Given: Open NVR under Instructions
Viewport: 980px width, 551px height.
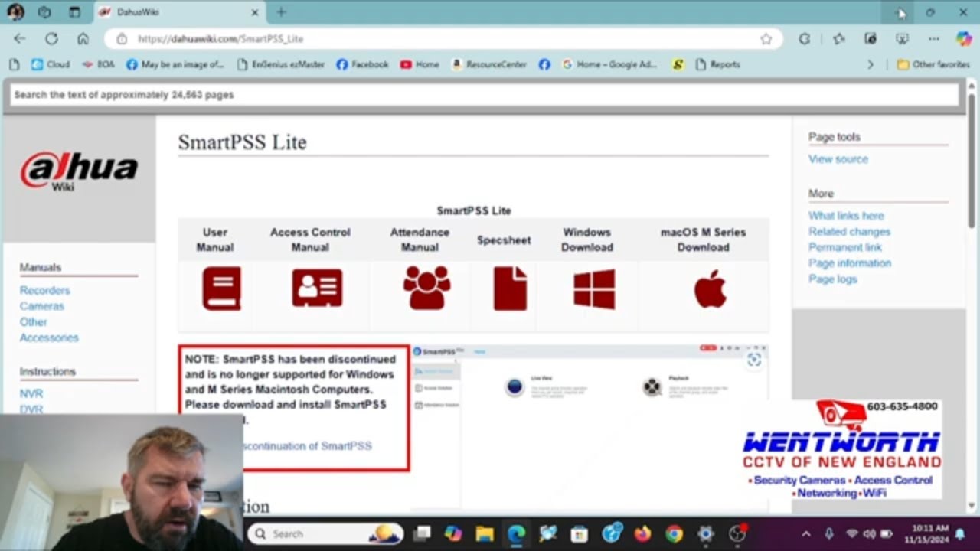Looking at the screenshot, I should (31, 393).
